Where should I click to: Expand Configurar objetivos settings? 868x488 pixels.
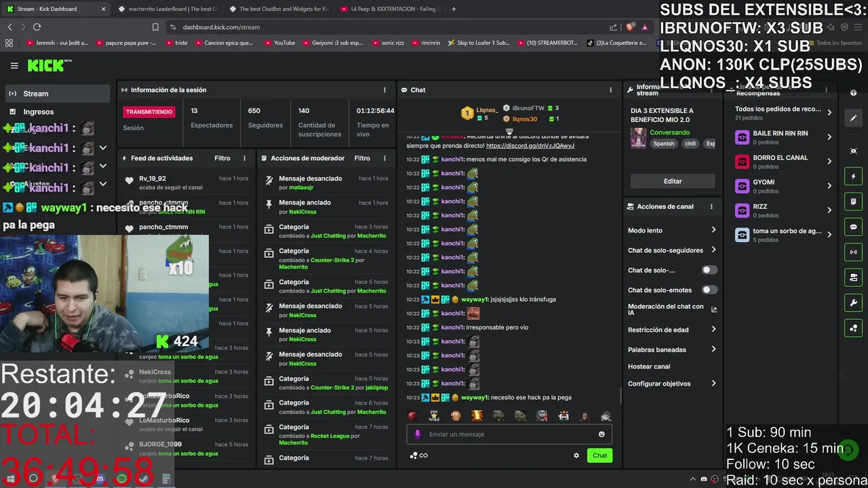pyautogui.click(x=672, y=384)
